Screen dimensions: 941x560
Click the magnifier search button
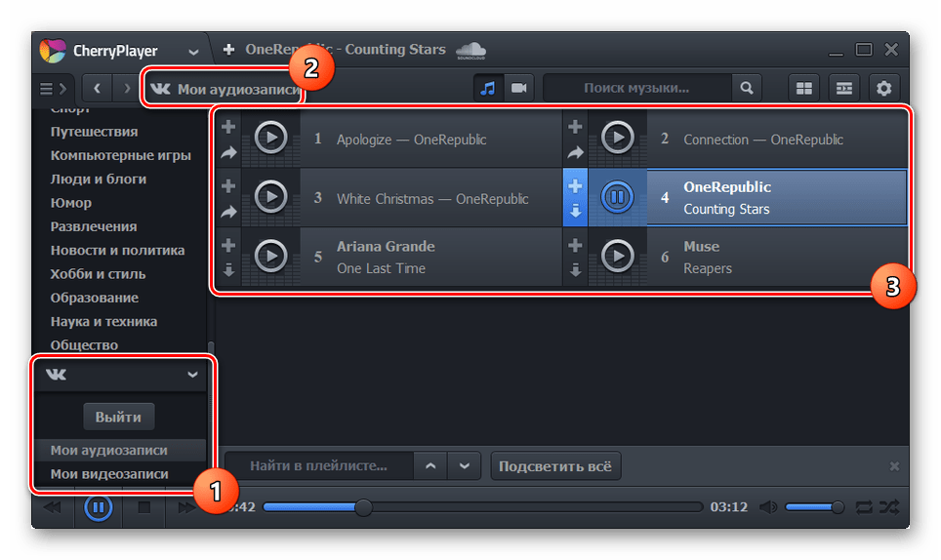pos(747,88)
